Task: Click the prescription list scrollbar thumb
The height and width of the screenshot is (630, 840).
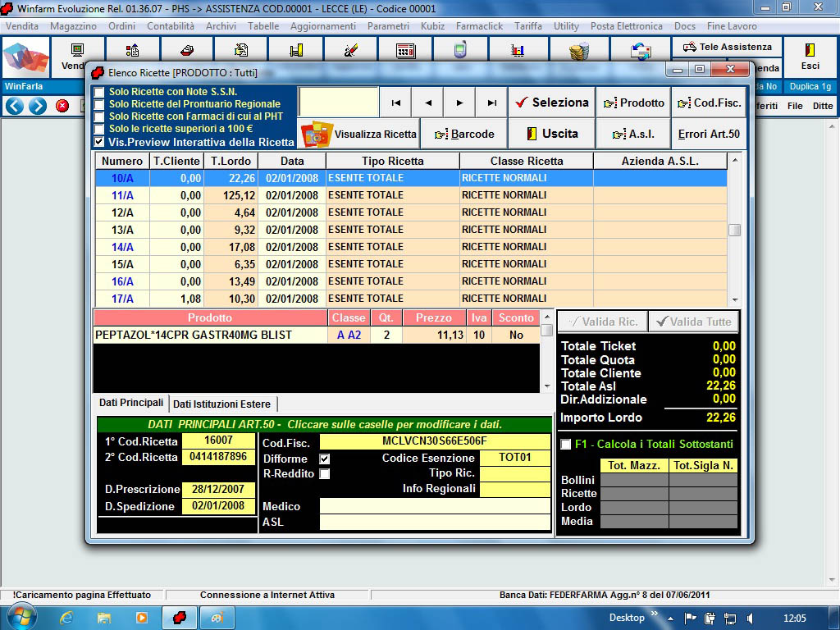Action: coord(734,231)
